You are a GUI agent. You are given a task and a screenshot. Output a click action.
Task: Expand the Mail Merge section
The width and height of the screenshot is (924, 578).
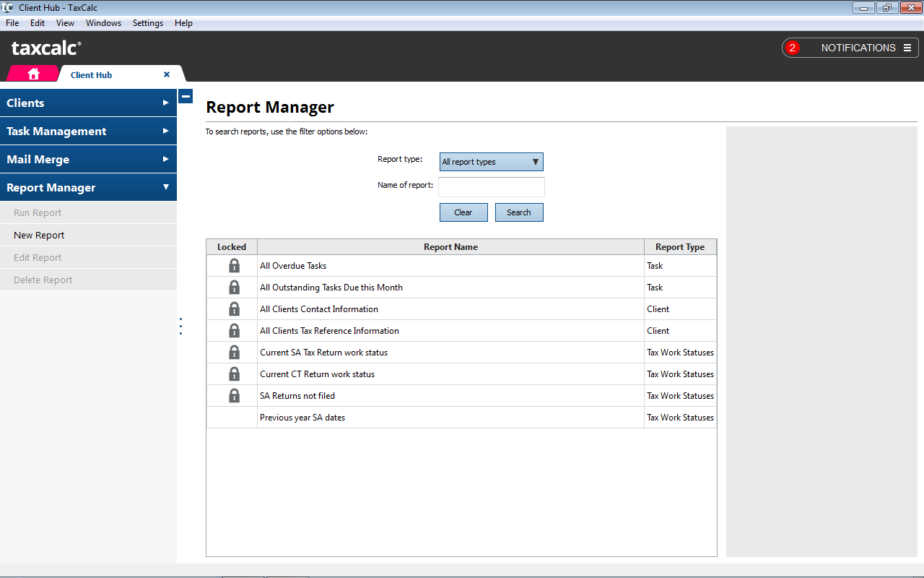[88, 159]
